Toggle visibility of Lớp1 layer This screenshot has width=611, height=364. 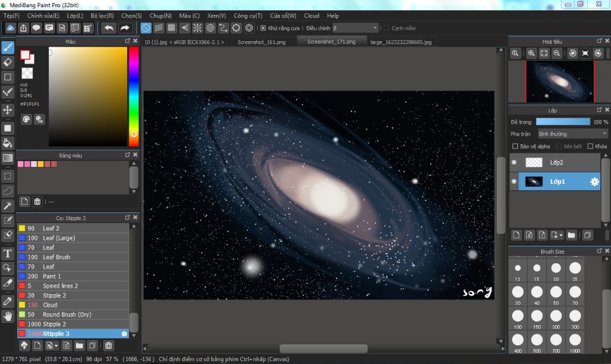click(514, 181)
